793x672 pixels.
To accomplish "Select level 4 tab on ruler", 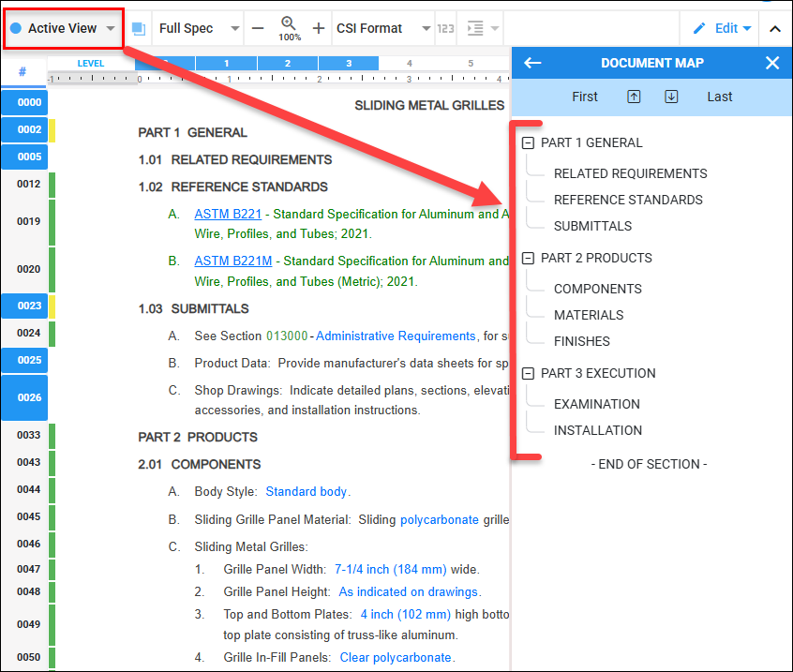I will (409, 63).
